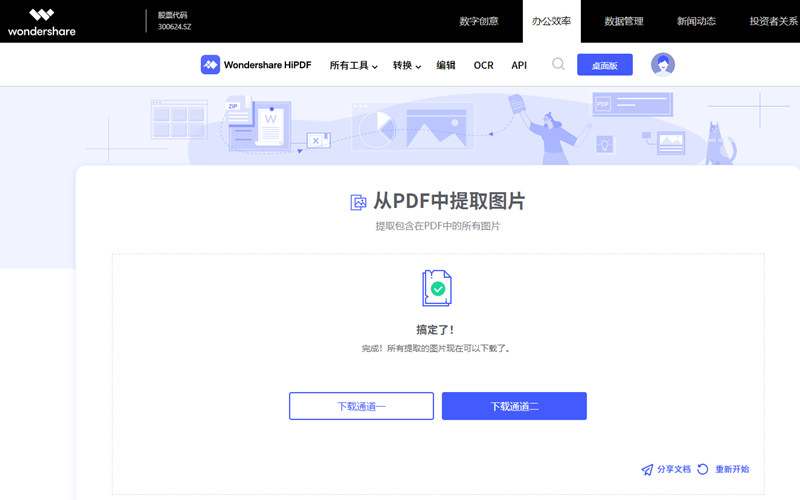Select the 办公效率 tab
800x500 pixels.
(551, 21)
